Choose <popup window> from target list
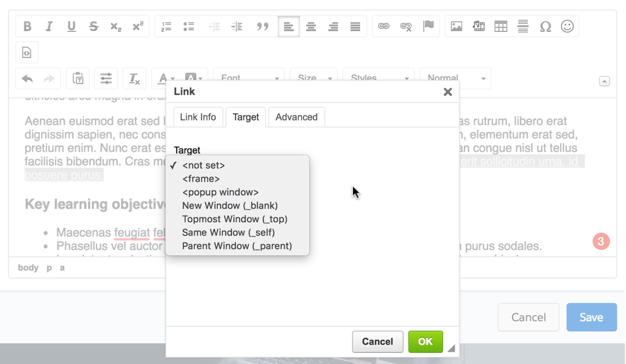 click(220, 192)
